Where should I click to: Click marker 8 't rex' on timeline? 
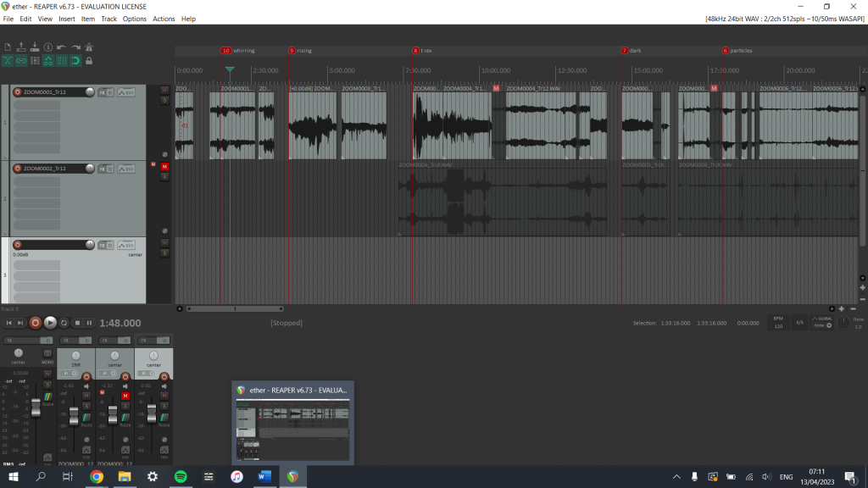[x=422, y=50]
